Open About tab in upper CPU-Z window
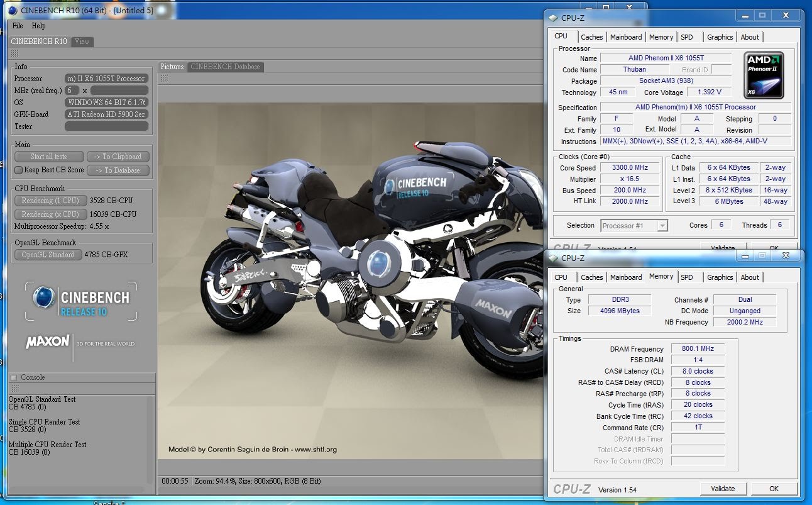Viewport: 812px width, 505px height. point(750,37)
